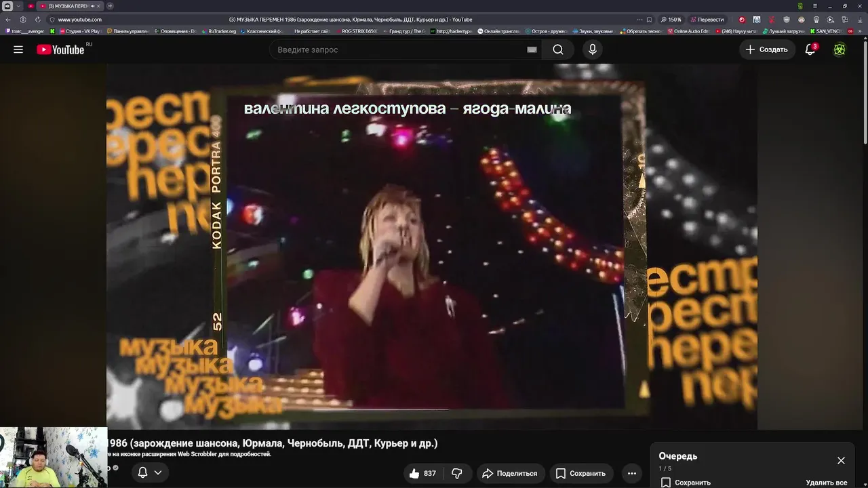Viewport: 868px width, 488px height.
Task: Open the YouTube guide hamburger menu
Action: click(x=18, y=49)
